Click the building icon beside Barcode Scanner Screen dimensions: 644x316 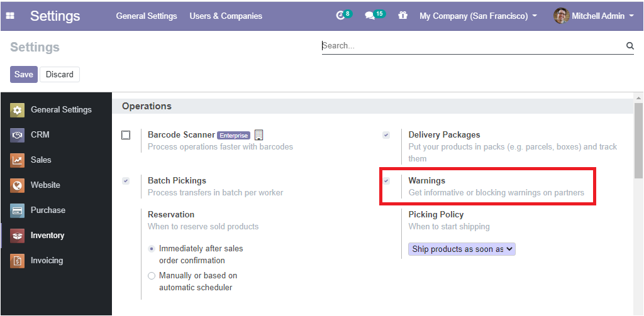click(x=258, y=134)
